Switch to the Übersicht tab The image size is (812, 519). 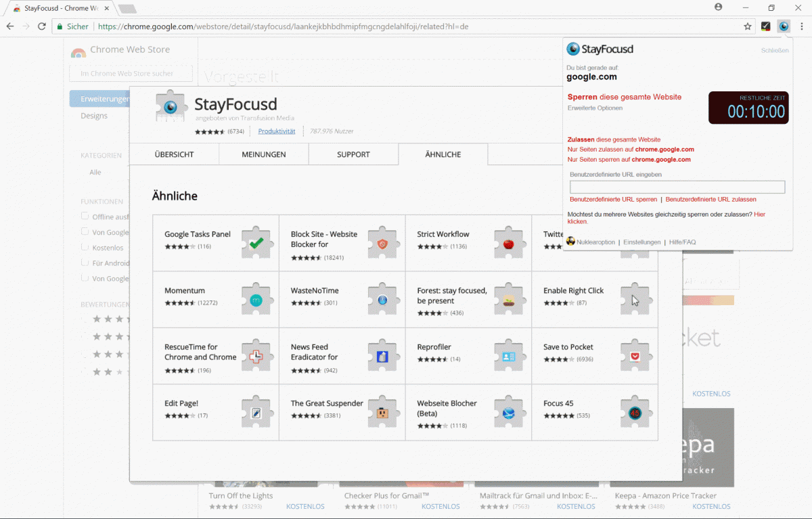coord(174,154)
